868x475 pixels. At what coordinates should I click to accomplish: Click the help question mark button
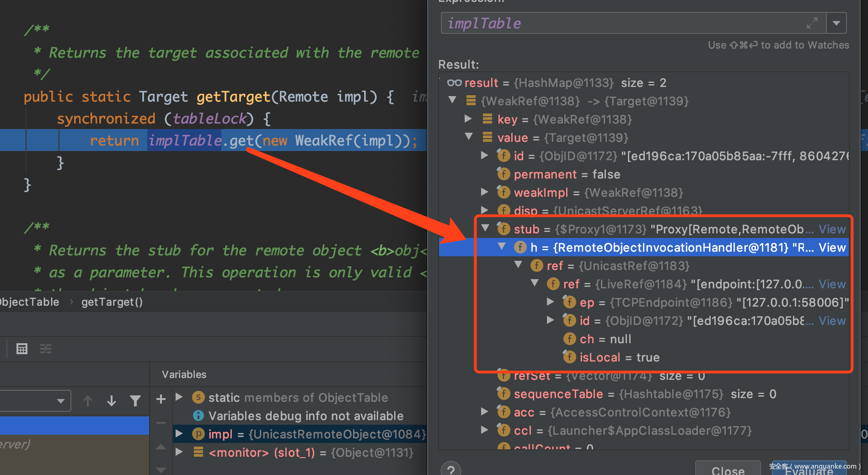[450, 470]
